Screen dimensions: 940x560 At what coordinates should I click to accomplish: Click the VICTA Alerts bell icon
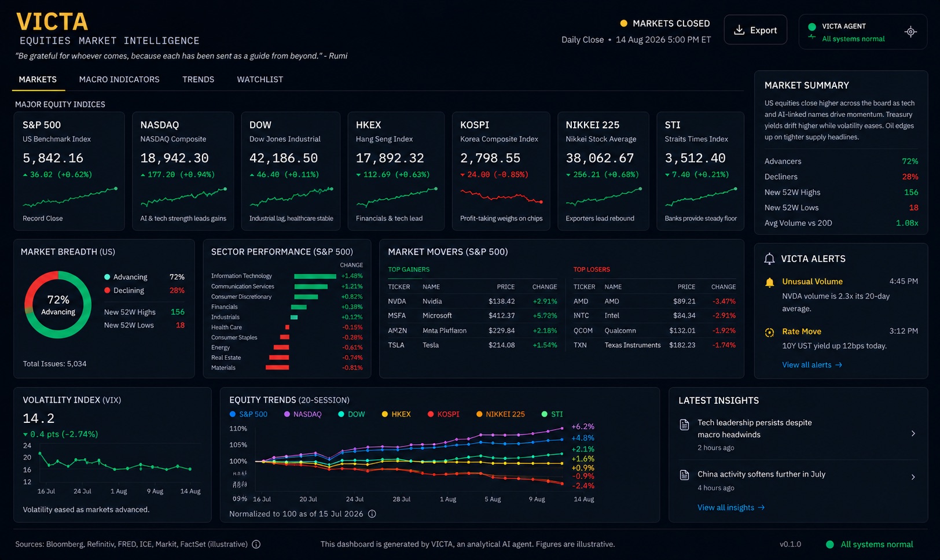point(769,259)
